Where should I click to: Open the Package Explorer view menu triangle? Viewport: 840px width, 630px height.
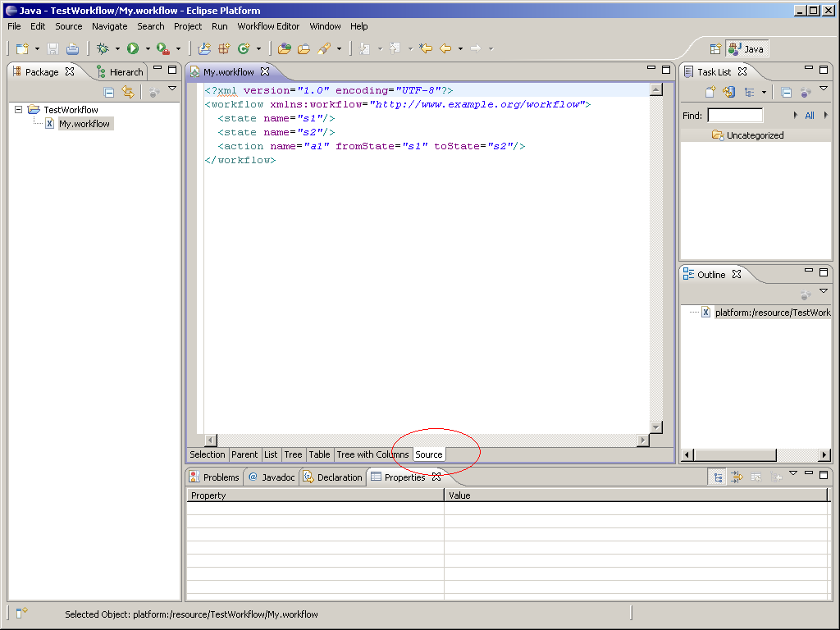(x=172, y=89)
